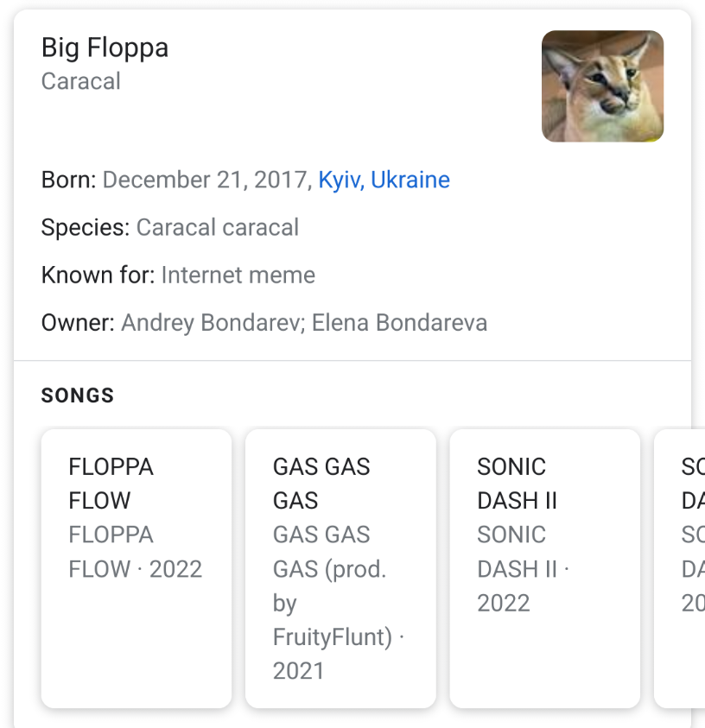Click the prod. by FruityFlunt 2021 album line

(339, 603)
